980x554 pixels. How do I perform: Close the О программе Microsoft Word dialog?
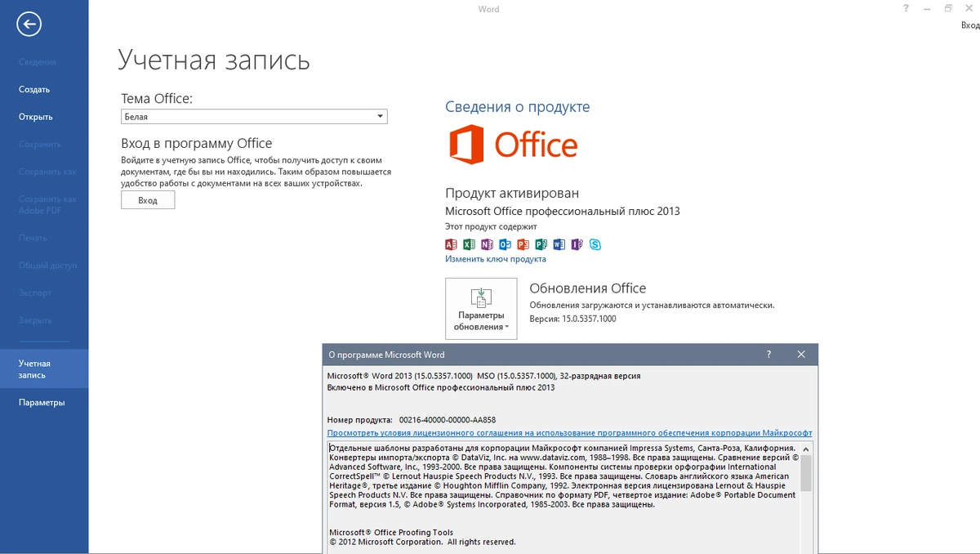[802, 355]
